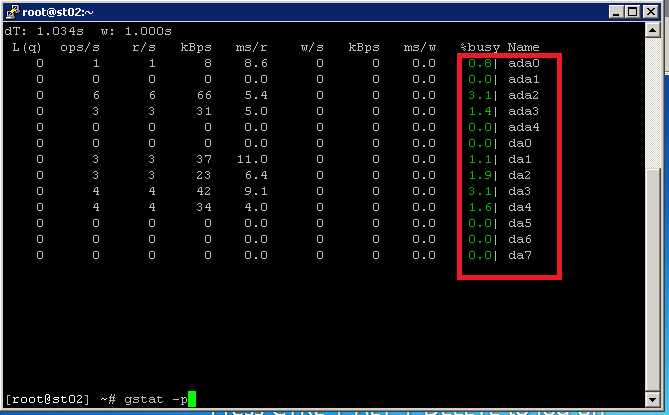Click device name 'ada3'
Image resolution: width=669 pixels, height=415 pixels.
coord(524,111)
